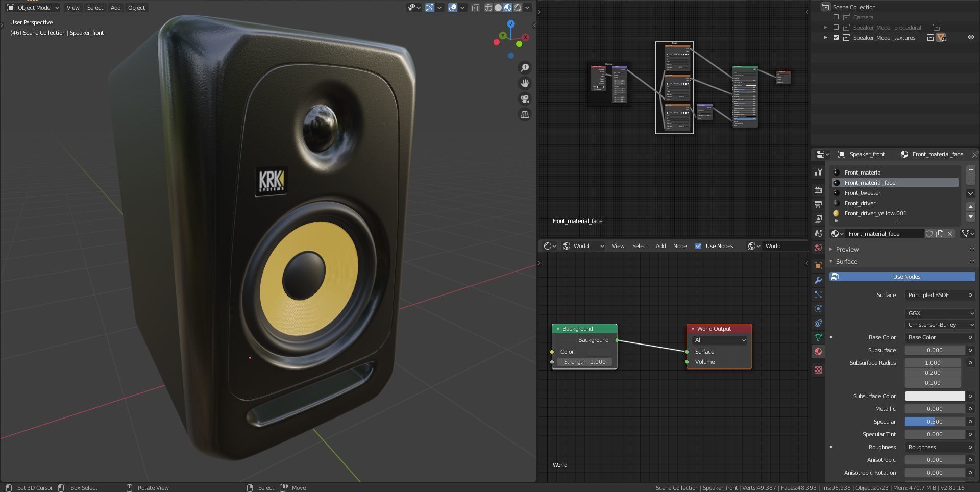980x492 pixels.
Task: Toggle camera view with the camera icon
Action: pyautogui.click(x=525, y=99)
